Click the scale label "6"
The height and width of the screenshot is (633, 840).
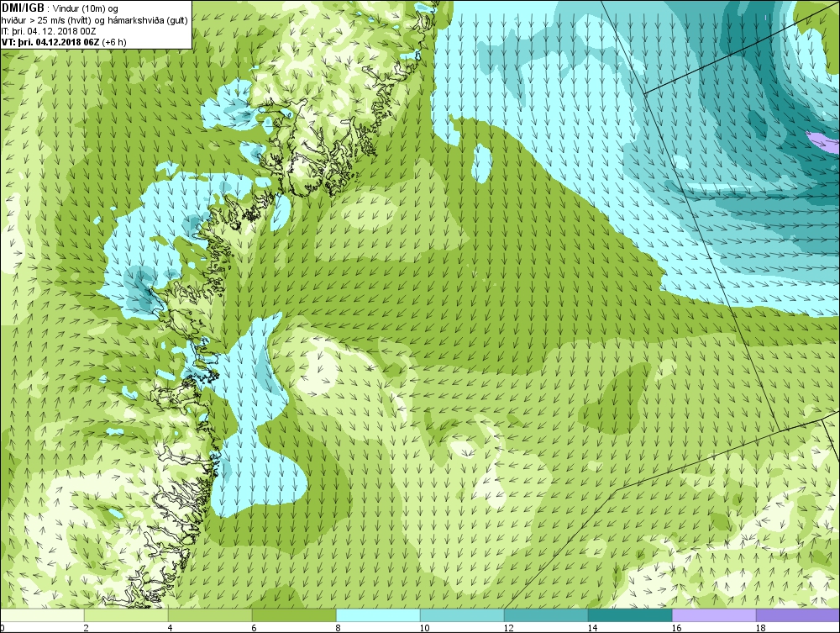tap(254, 628)
